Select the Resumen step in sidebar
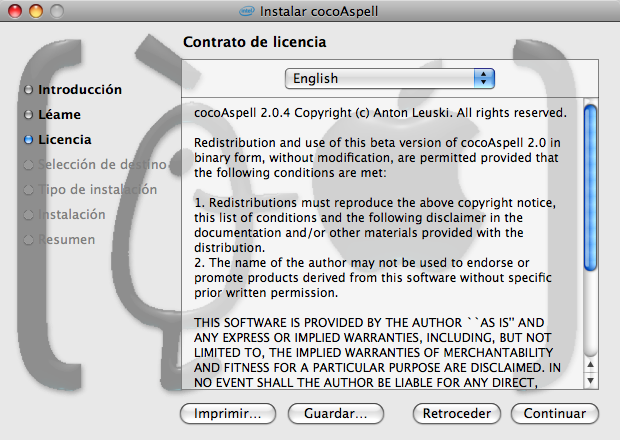The height and width of the screenshot is (440, 620). [x=66, y=239]
